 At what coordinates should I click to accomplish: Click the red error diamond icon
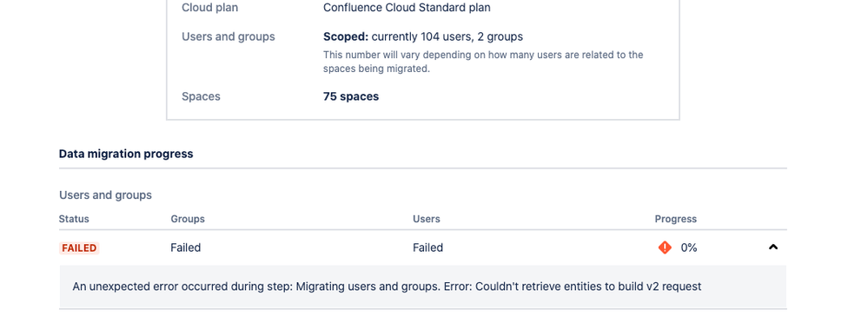pyautogui.click(x=665, y=247)
